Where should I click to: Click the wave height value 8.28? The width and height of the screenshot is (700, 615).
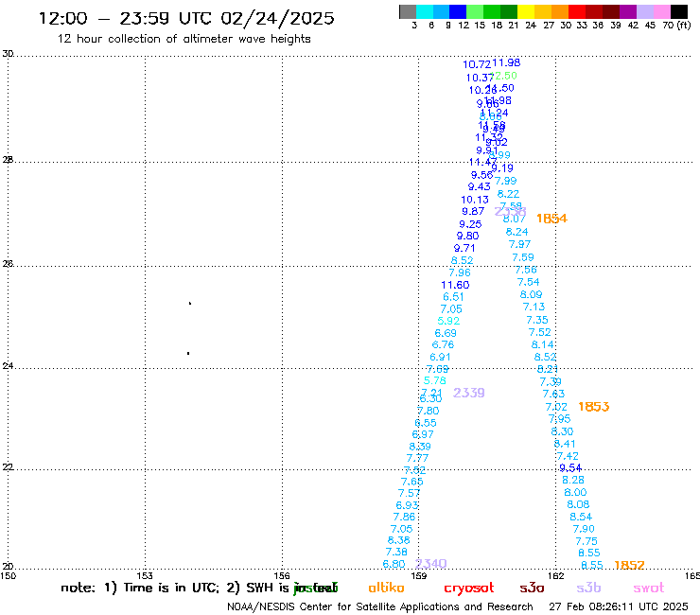[572, 481]
